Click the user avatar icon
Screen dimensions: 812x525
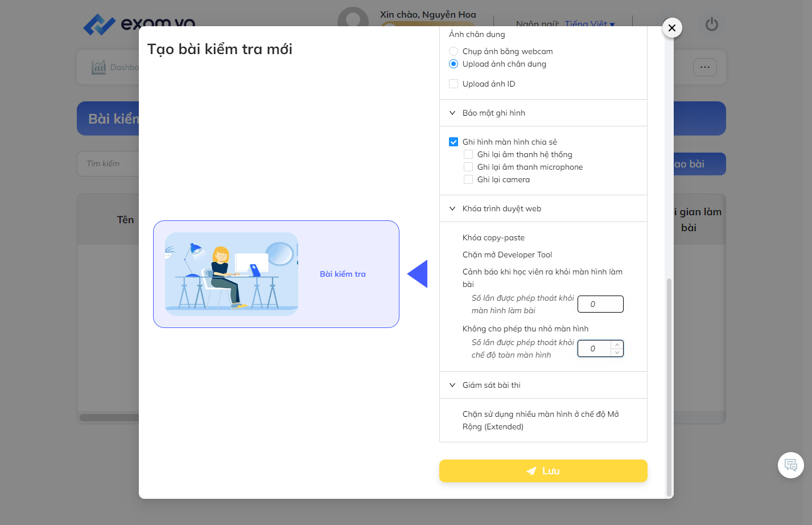[x=353, y=18]
